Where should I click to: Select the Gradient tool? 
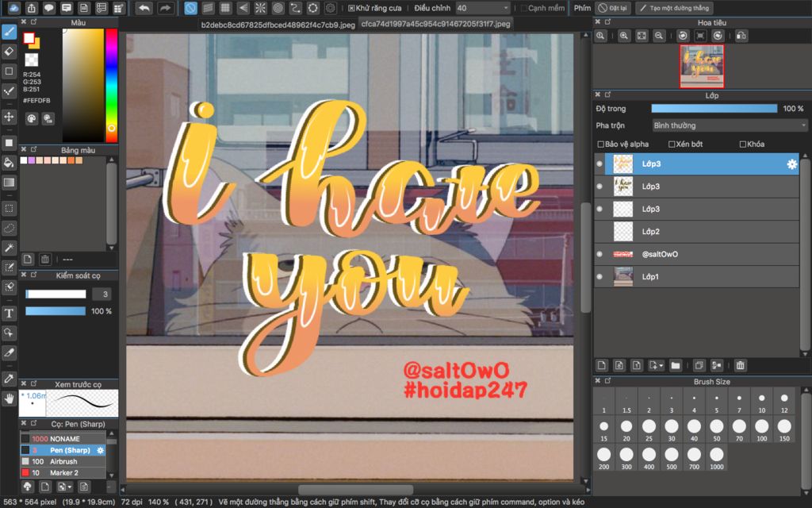9,182
